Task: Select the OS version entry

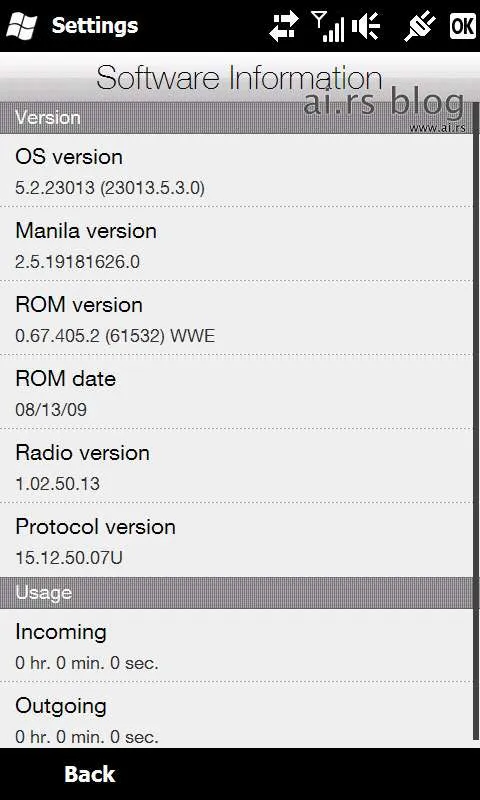Action: pos(236,171)
